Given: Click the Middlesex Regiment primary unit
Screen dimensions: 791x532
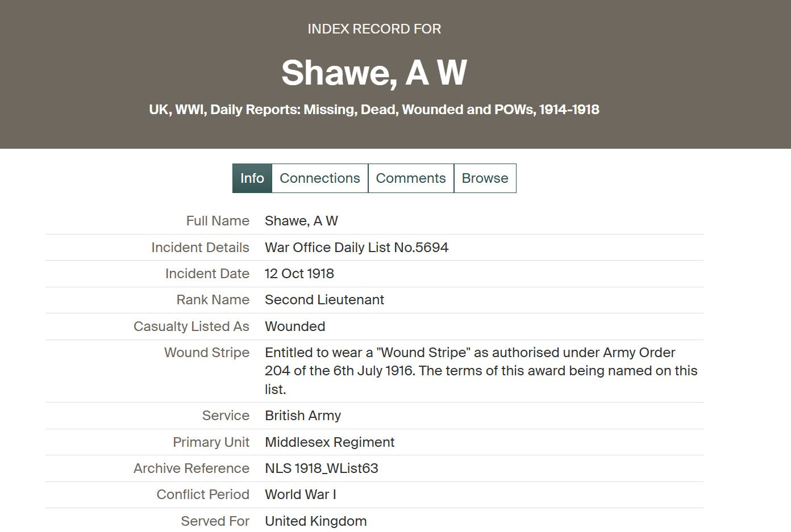Looking at the screenshot, I should 330,442.
